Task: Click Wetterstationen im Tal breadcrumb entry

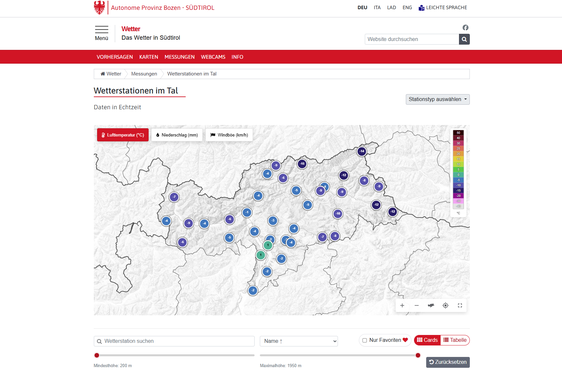Action: click(192, 74)
